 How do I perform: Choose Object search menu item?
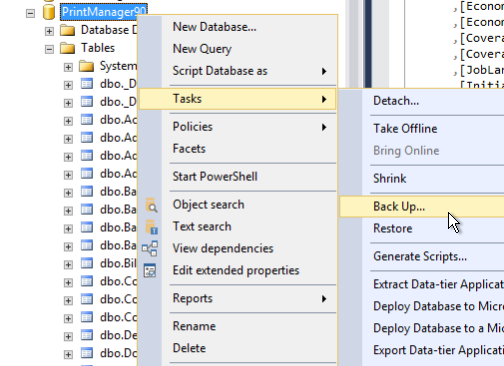pyautogui.click(x=237, y=204)
